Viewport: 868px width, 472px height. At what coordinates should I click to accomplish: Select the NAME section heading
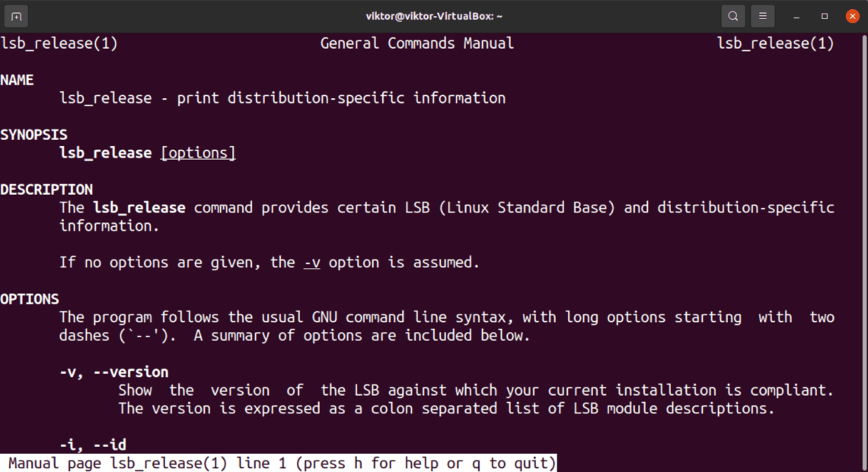[x=17, y=79]
